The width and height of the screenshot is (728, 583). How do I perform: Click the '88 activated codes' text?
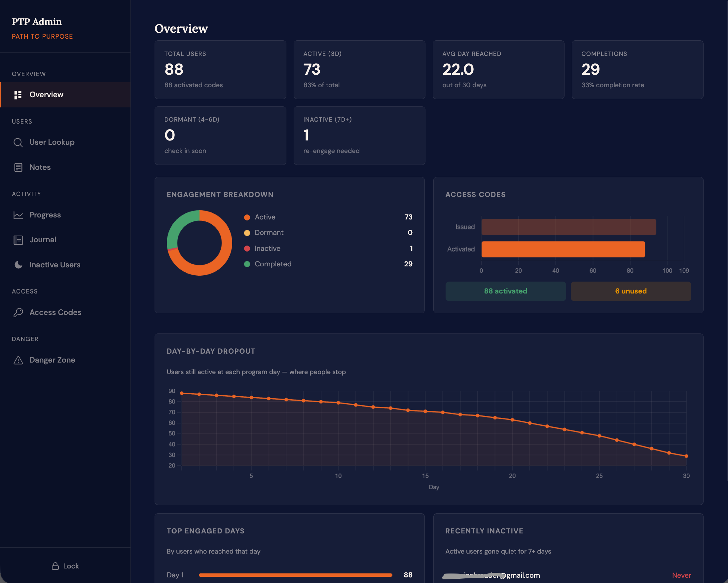pyautogui.click(x=194, y=85)
